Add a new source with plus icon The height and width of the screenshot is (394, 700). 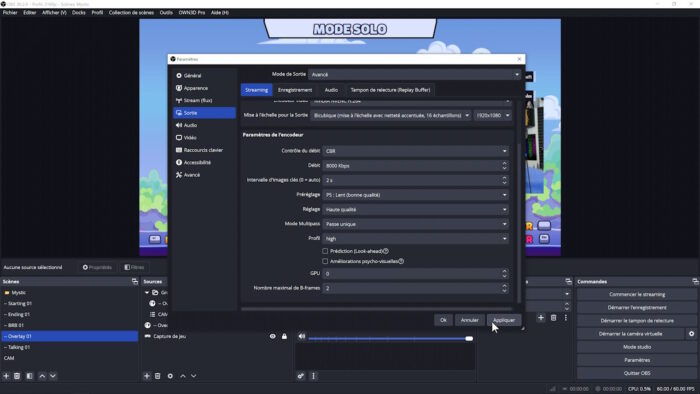(x=147, y=376)
